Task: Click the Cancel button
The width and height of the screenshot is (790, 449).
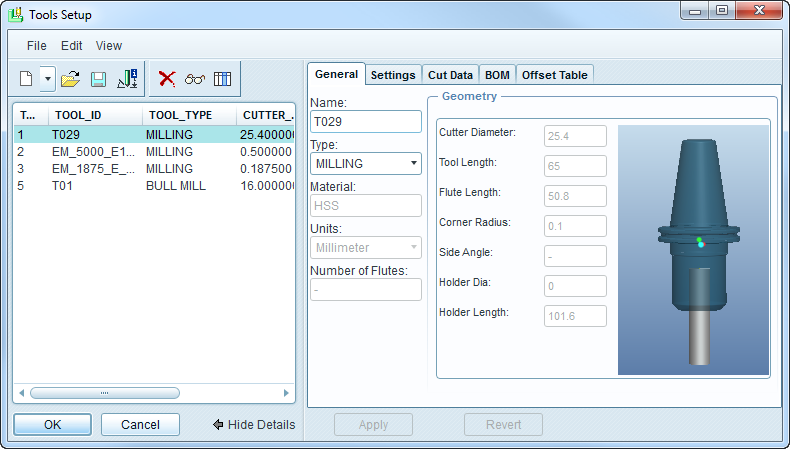Action: [x=140, y=425]
